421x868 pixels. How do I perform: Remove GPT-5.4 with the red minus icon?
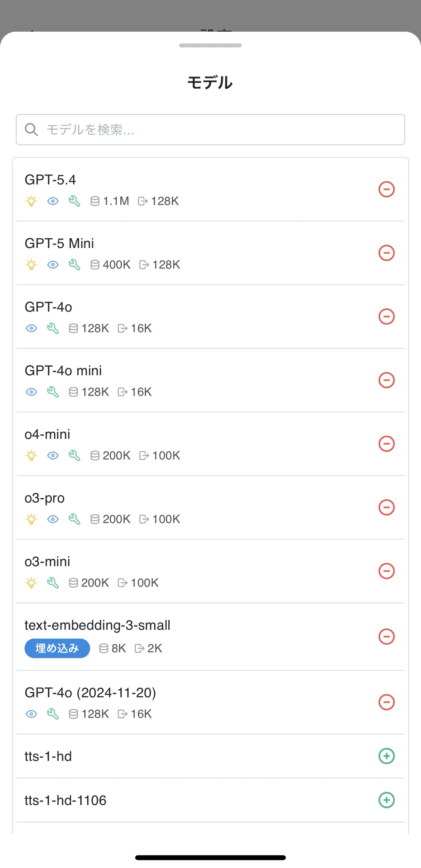click(386, 189)
